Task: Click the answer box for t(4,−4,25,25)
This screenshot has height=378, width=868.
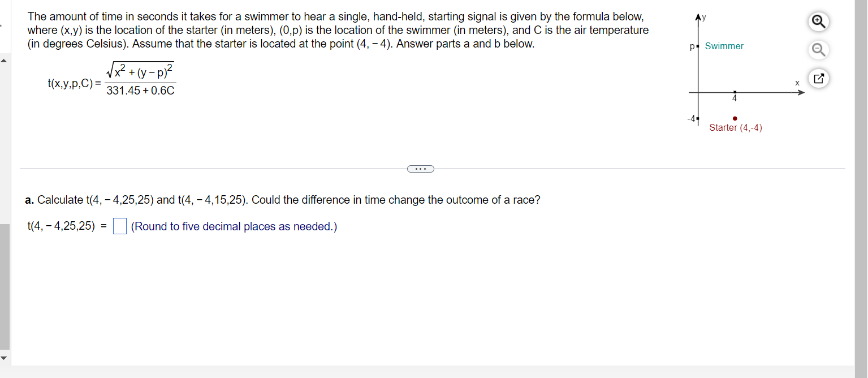Action: point(119,226)
